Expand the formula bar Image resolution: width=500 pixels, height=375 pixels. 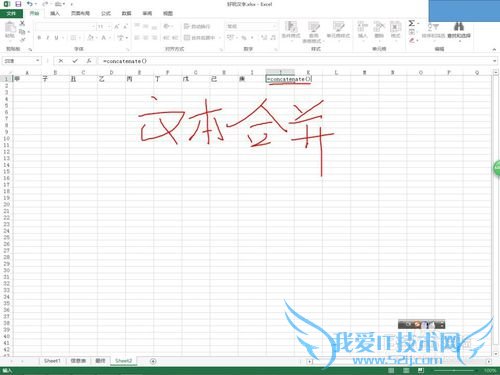(494, 61)
